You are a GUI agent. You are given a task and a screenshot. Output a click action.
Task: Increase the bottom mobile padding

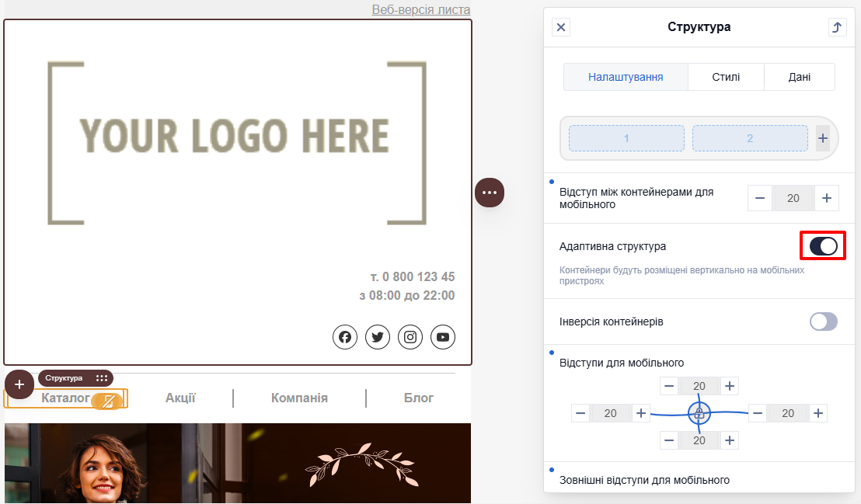pyautogui.click(x=729, y=440)
